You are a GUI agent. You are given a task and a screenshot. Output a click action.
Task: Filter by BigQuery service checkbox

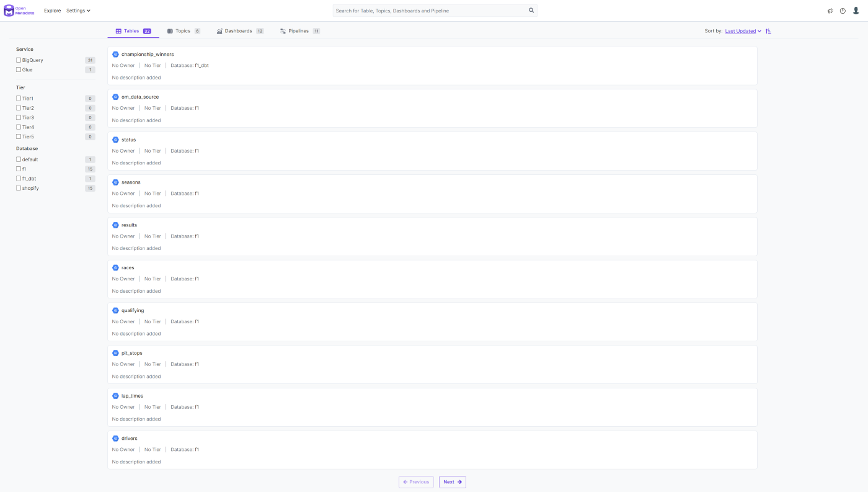point(19,60)
